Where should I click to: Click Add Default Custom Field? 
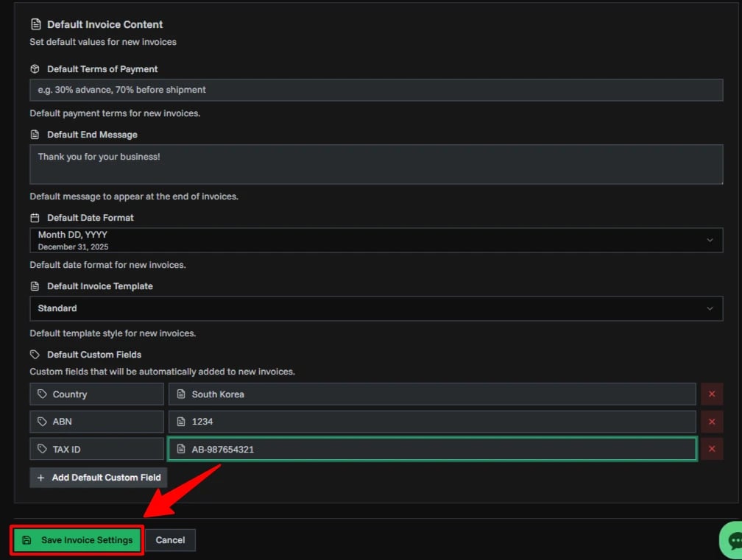coord(97,477)
